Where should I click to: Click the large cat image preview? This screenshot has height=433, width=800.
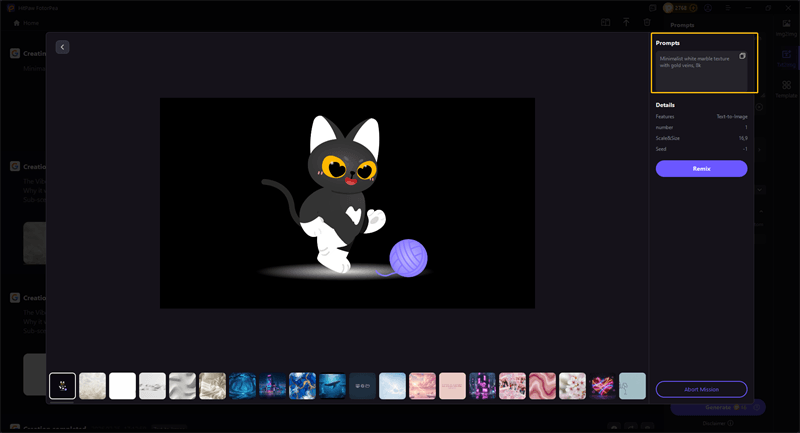[x=347, y=203]
